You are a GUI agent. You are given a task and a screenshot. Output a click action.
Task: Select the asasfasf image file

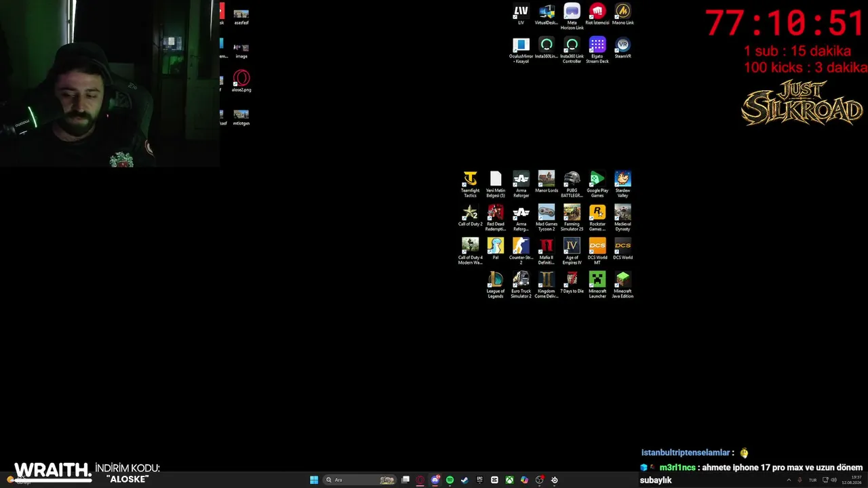(241, 17)
